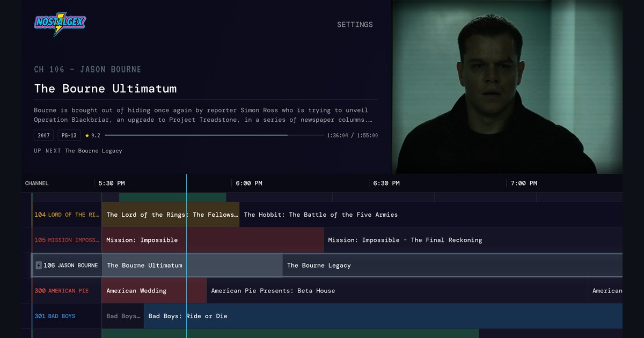Click the PG-13 rating badge
This screenshot has width=644, height=338.
click(69, 136)
